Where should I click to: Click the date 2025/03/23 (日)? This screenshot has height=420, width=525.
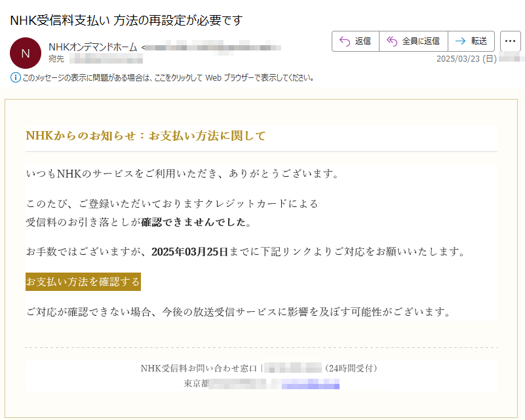[x=467, y=59]
